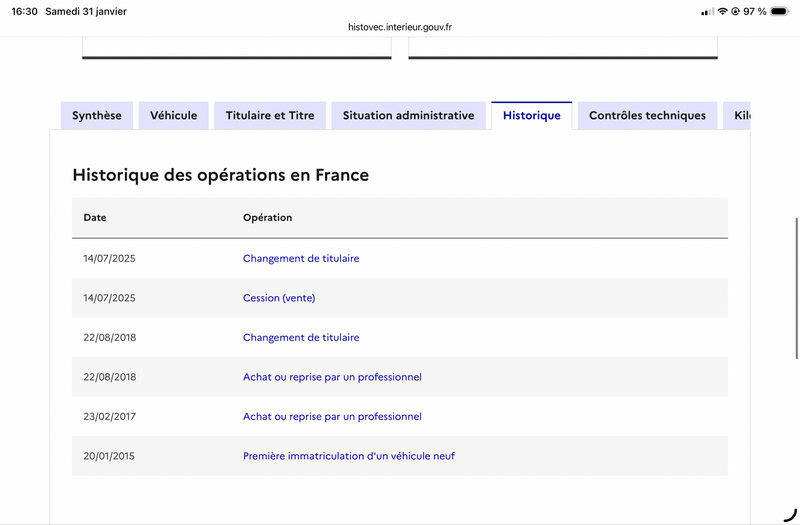This screenshot has width=800, height=525.
Task: Open the Situation administrative tab
Action: 408,116
